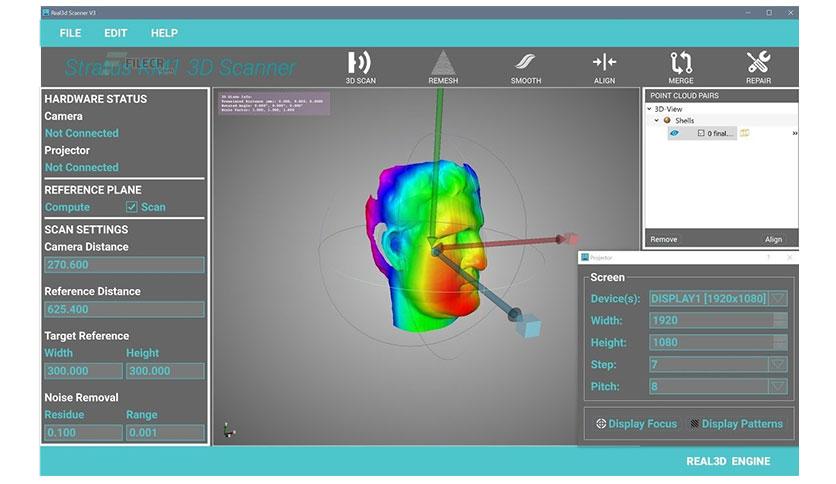Minimize the Real3d Scanner window

pyautogui.click(x=748, y=12)
